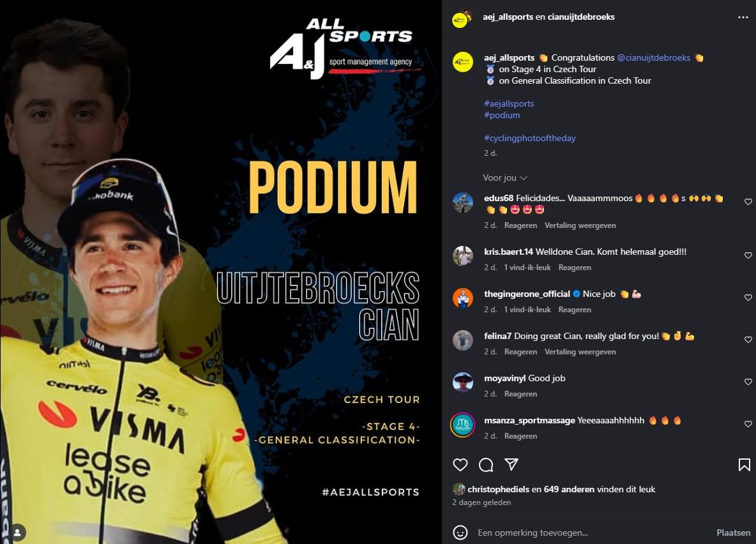Like the post with the heart icon
Screen dimensions: 756x544
pos(460,464)
